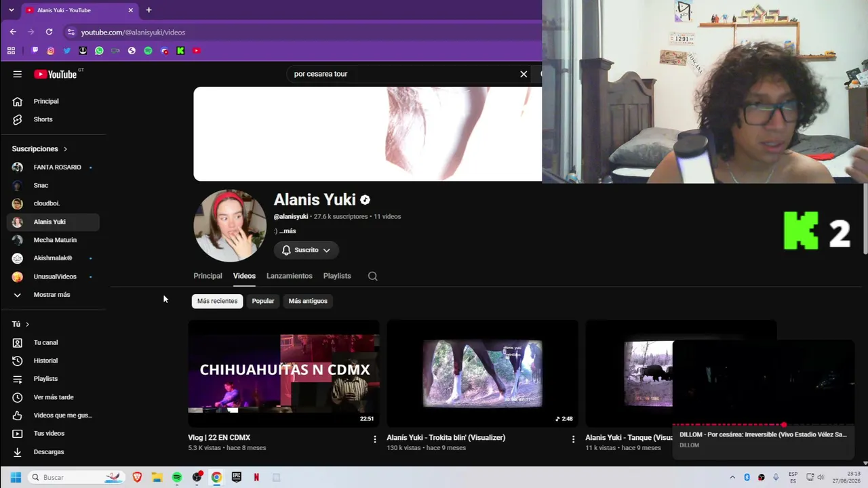This screenshot has height=488, width=868.
Task: Open Snac subscription channel
Action: (x=53, y=185)
